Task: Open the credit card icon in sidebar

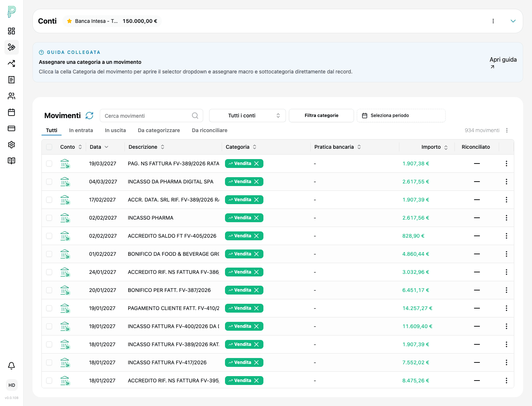Action: point(11,128)
